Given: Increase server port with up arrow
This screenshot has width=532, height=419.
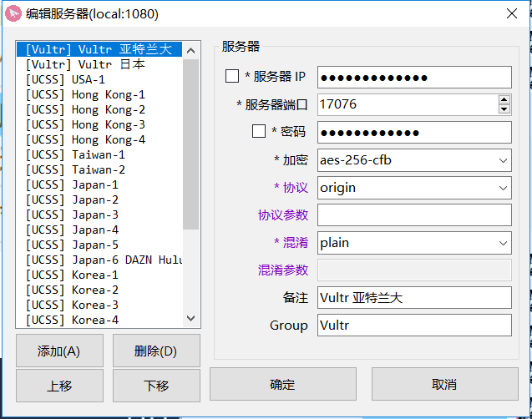Looking at the screenshot, I should point(504,99).
